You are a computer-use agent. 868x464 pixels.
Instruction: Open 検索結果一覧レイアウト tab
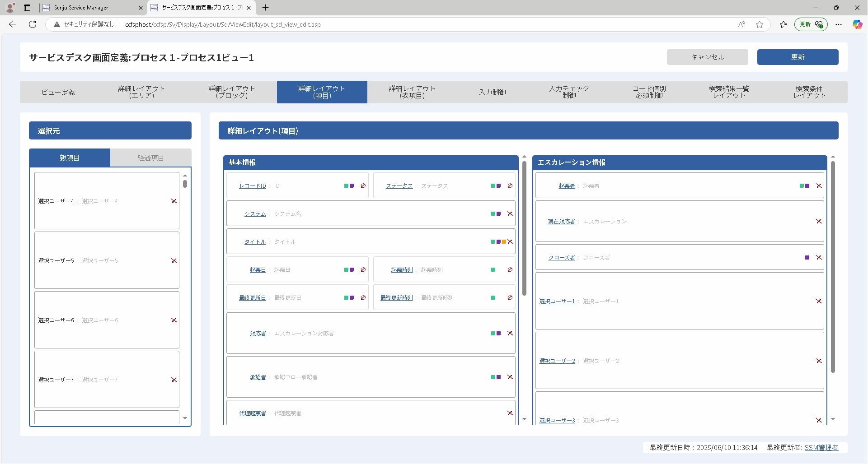[x=729, y=92]
